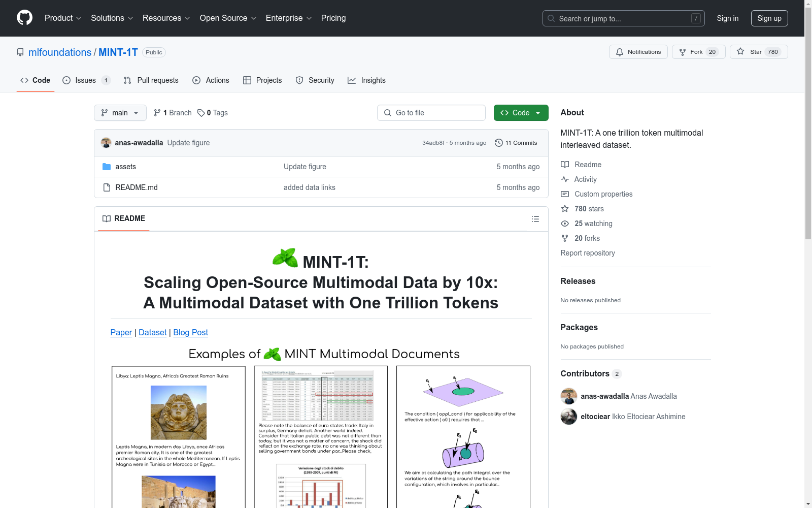The image size is (812, 508).
Task: Expand the Open Source menu
Action: 228,18
